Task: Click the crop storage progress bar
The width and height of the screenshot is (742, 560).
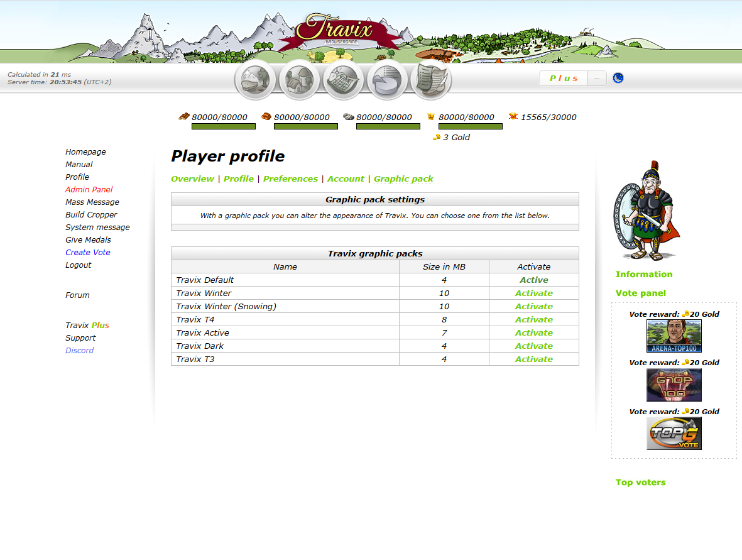Action: click(x=469, y=126)
